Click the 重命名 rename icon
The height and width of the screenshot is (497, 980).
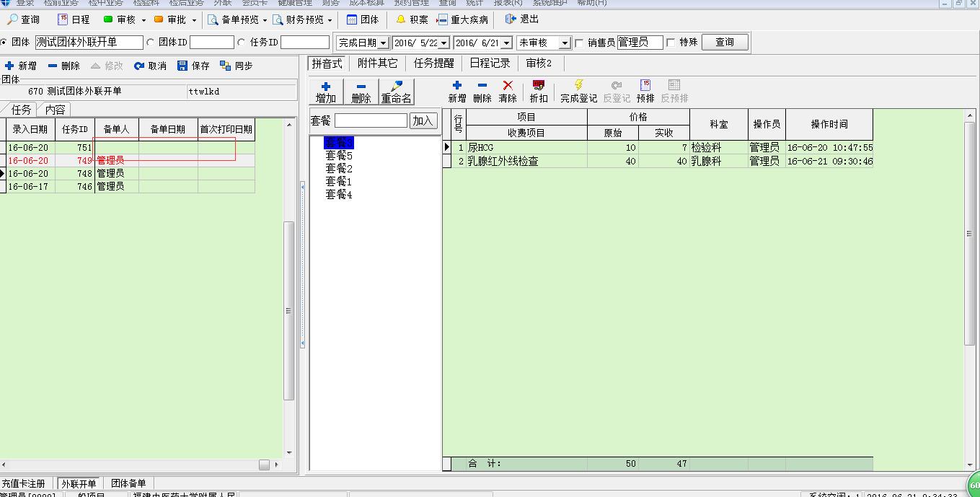pos(397,86)
